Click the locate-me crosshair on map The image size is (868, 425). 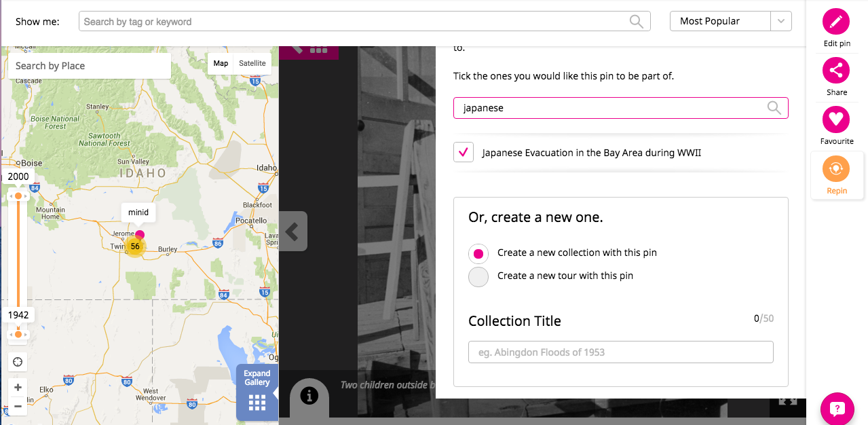tap(18, 362)
